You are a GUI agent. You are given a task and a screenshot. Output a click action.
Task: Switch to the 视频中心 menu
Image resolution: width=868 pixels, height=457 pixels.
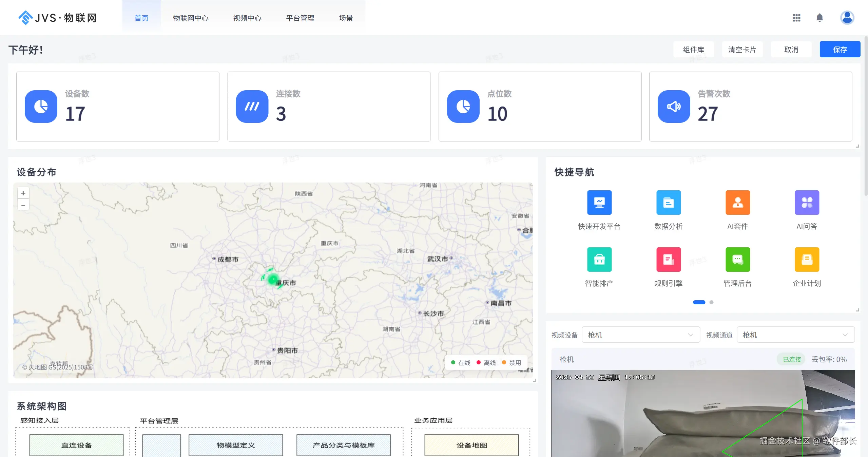(247, 18)
